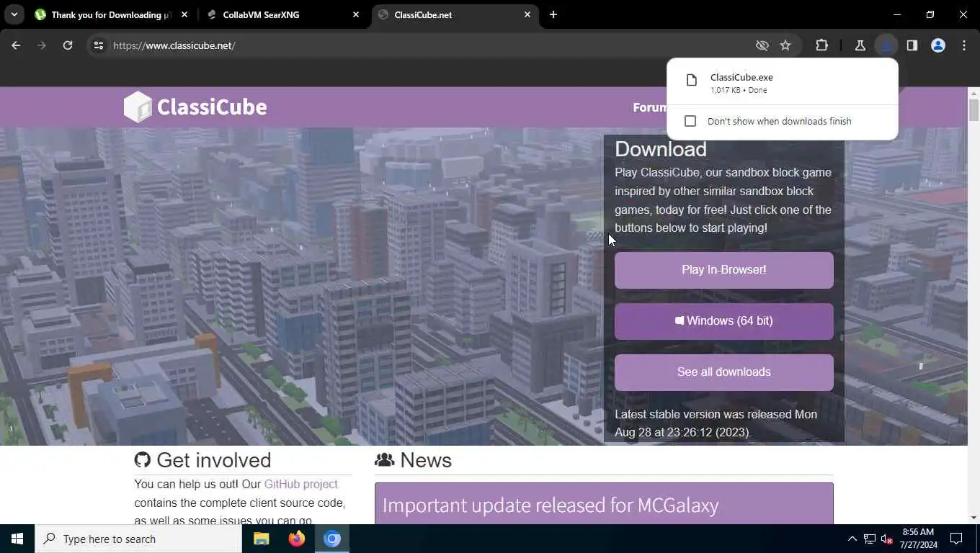Open notification center icon
The width and height of the screenshot is (980, 553).
point(956,539)
